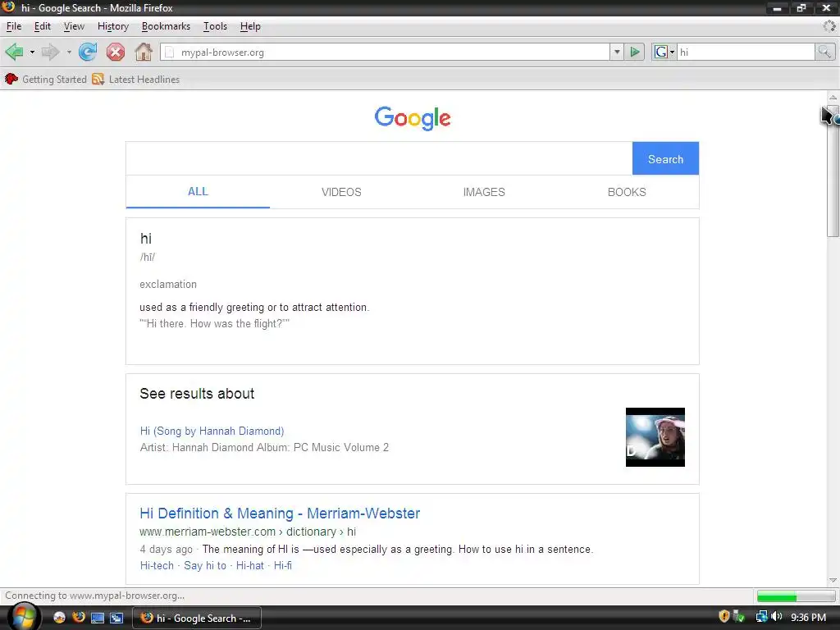
Task: Go to the Home page icon
Action: click(x=143, y=52)
